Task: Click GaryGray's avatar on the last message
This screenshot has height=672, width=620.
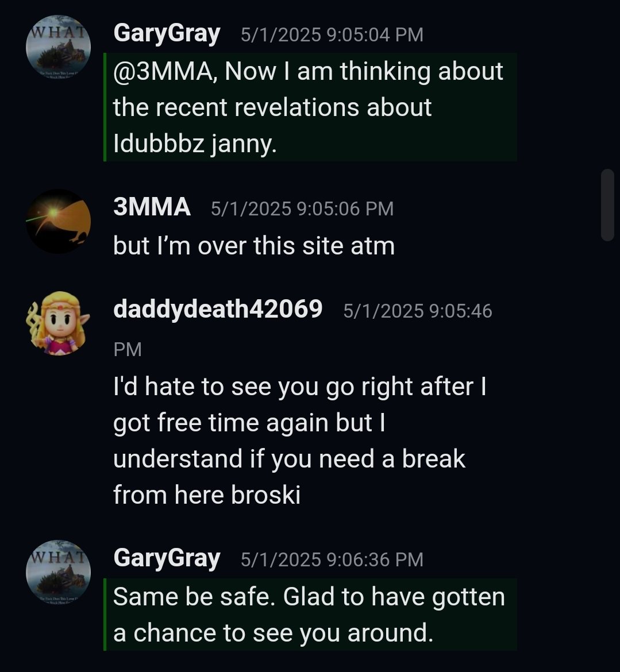Action: click(x=58, y=572)
